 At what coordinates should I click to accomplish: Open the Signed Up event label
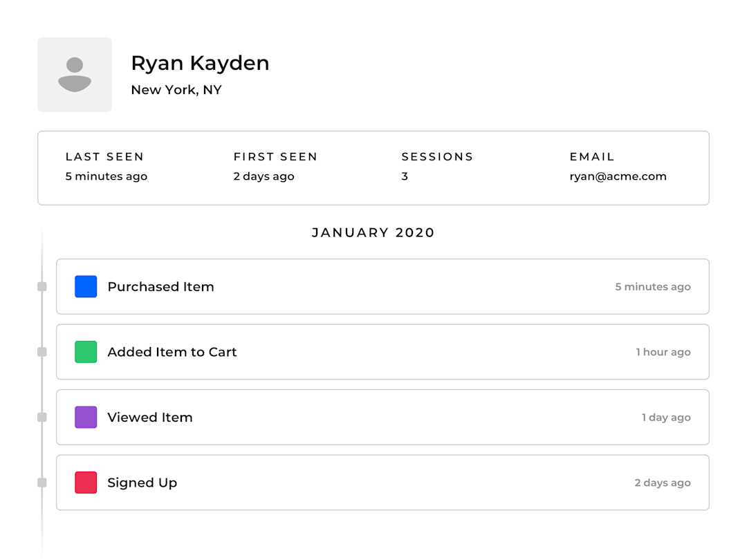coord(142,483)
